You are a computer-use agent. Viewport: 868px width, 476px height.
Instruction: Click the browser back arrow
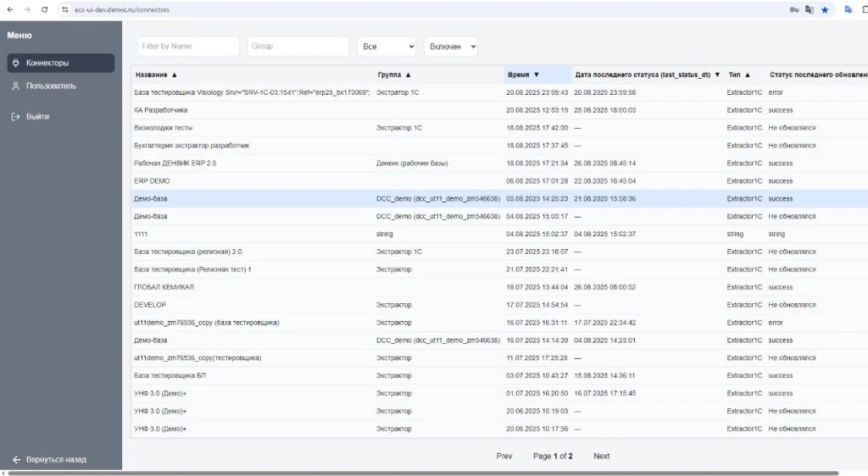pyautogui.click(x=9, y=9)
